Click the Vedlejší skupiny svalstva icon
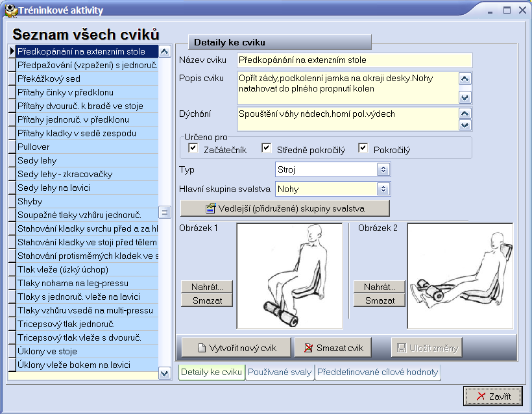 click(x=211, y=208)
